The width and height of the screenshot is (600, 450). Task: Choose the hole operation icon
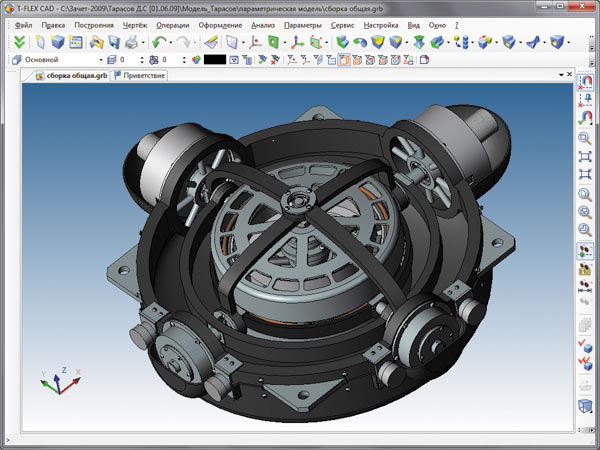[x=557, y=42]
